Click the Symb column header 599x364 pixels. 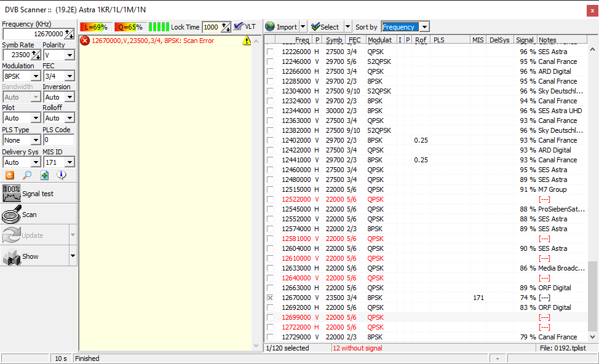click(333, 40)
